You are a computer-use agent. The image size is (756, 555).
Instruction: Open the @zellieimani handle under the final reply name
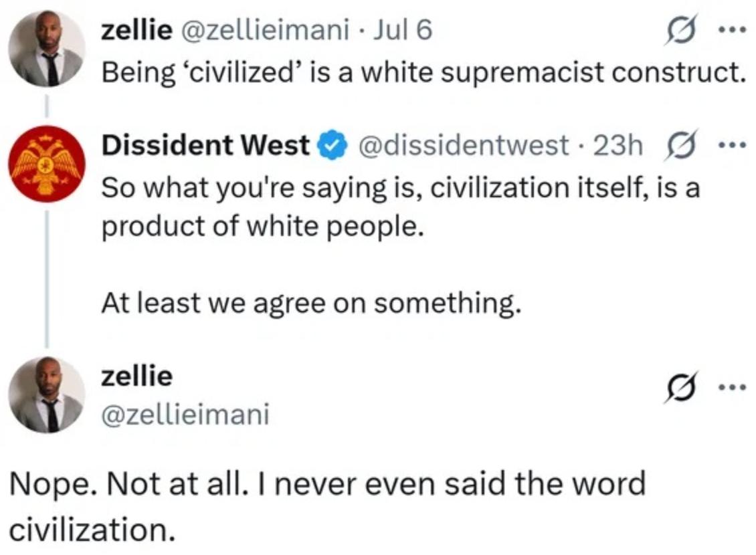point(185,415)
